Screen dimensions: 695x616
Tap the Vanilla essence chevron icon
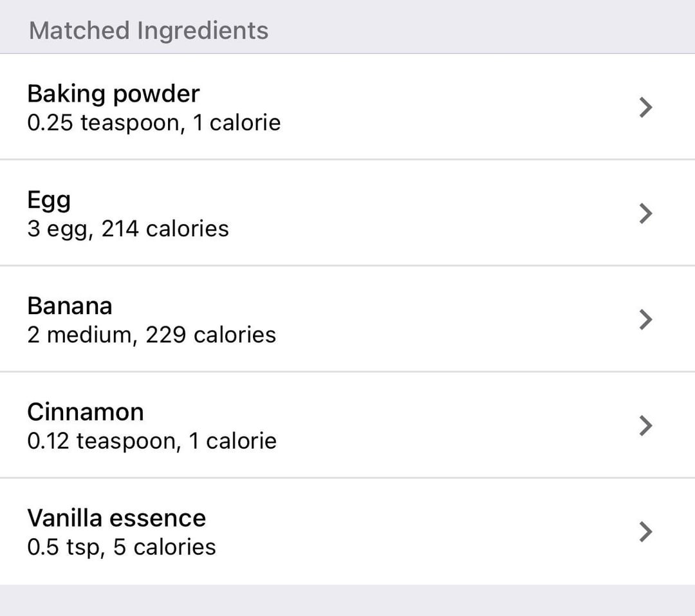pos(646,532)
